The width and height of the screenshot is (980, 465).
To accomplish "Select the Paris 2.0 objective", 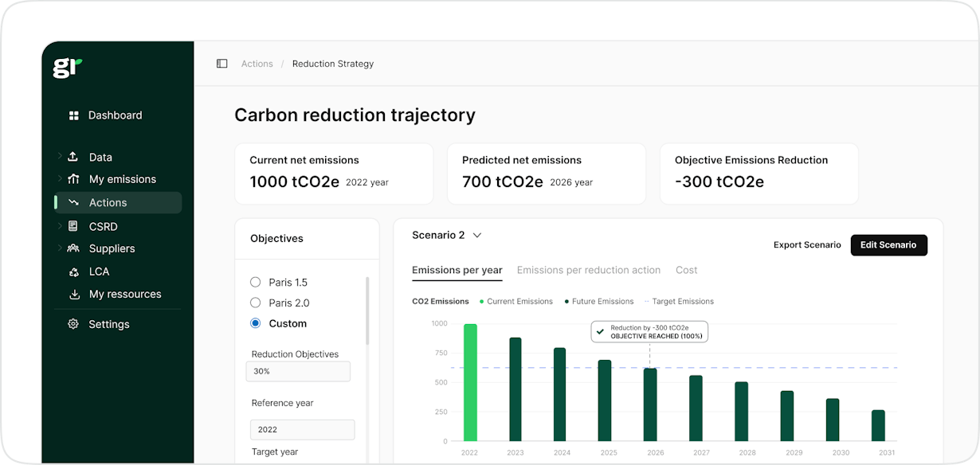I will pyautogui.click(x=256, y=303).
